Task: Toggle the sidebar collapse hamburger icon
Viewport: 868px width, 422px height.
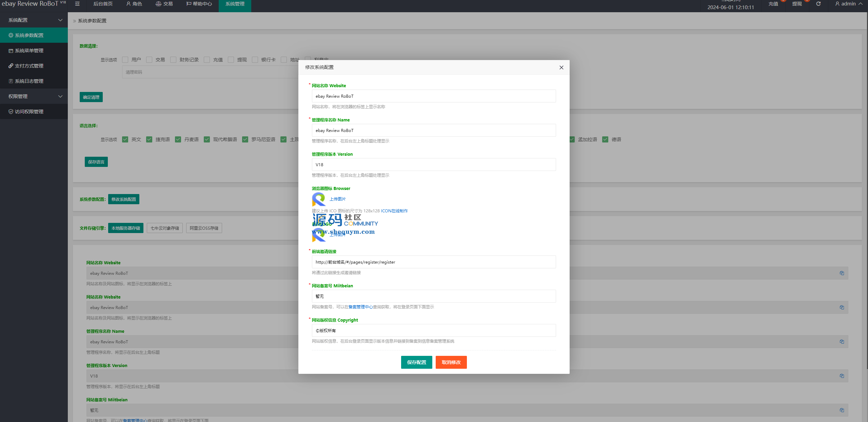Action: (x=77, y=4)
